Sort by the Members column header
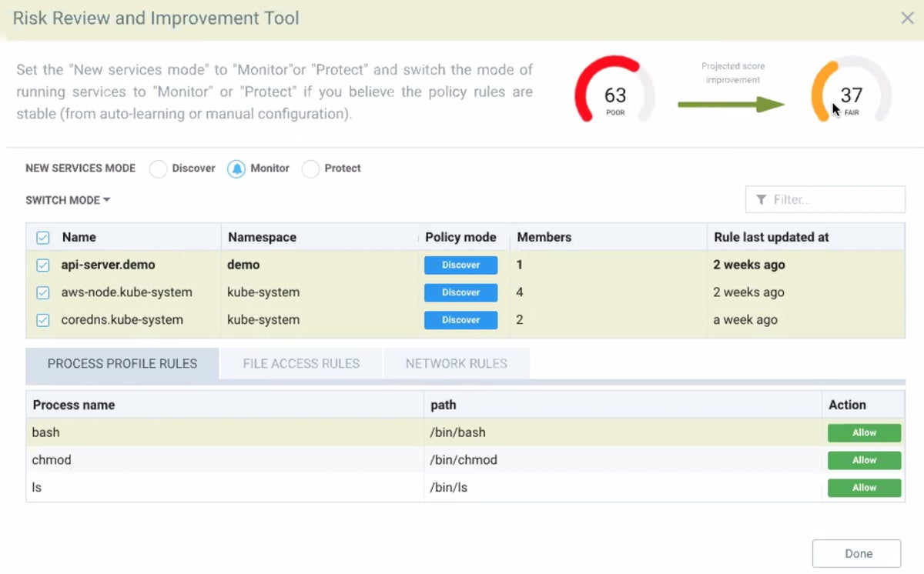The height and width of the screenshot is (574, 924). click(x=544, y=237)
